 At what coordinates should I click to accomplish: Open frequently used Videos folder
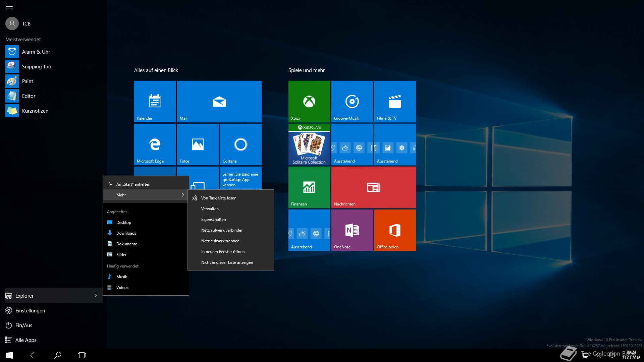[146, 288]
